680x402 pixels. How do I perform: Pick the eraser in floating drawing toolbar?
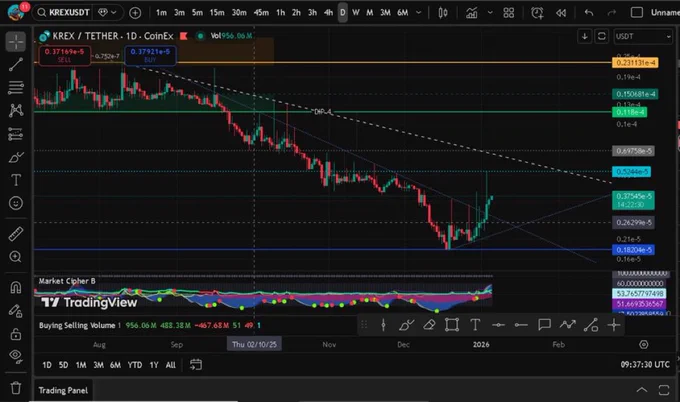tap(429, 325)
